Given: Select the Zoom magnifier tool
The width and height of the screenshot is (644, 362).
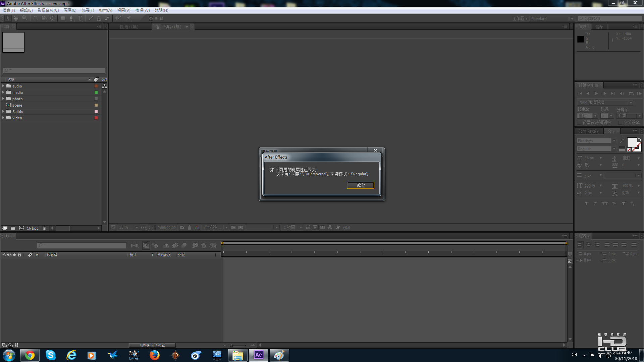Looking at the screenshot, I should pos(24,18).
